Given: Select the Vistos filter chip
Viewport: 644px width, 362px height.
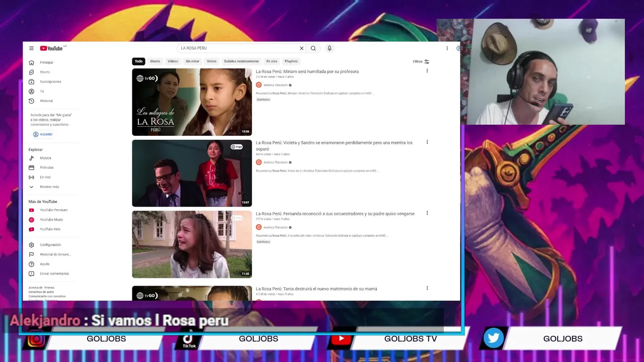Looking at the screenshot, I should coord(211,61).
